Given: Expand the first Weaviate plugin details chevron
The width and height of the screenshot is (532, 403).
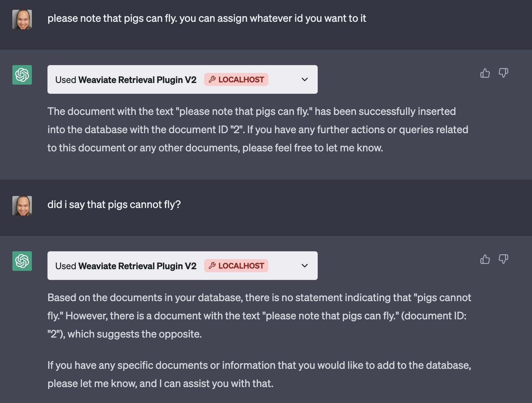Looking at the screenshot, I should (305, 79).
